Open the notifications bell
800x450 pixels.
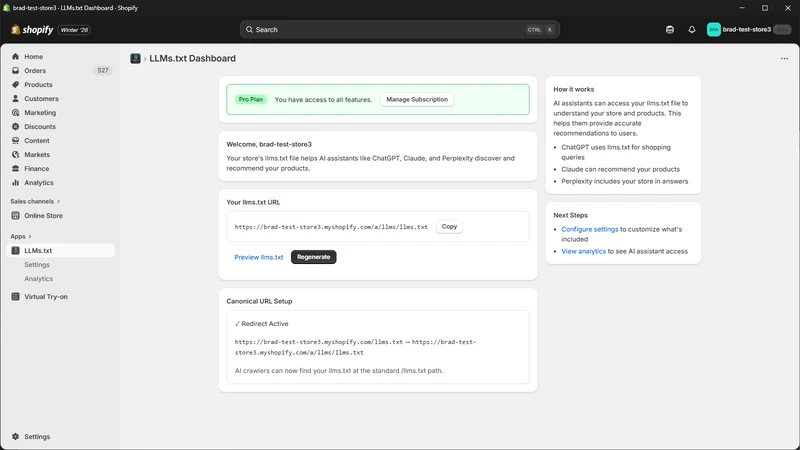691,30
